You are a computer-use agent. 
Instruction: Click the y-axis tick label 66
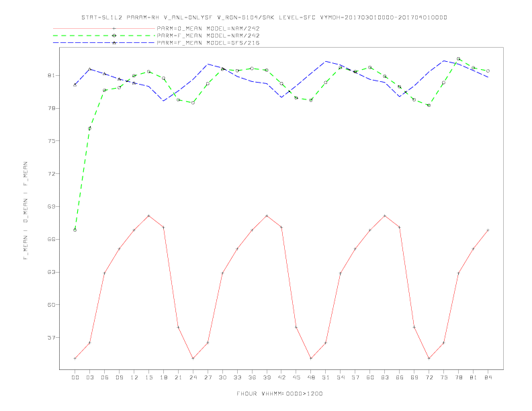coord(51,239)
